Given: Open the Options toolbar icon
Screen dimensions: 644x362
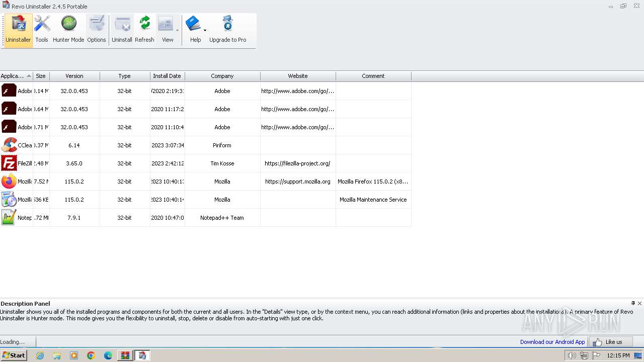Looking at the screenshot, I should coord(97,30).
